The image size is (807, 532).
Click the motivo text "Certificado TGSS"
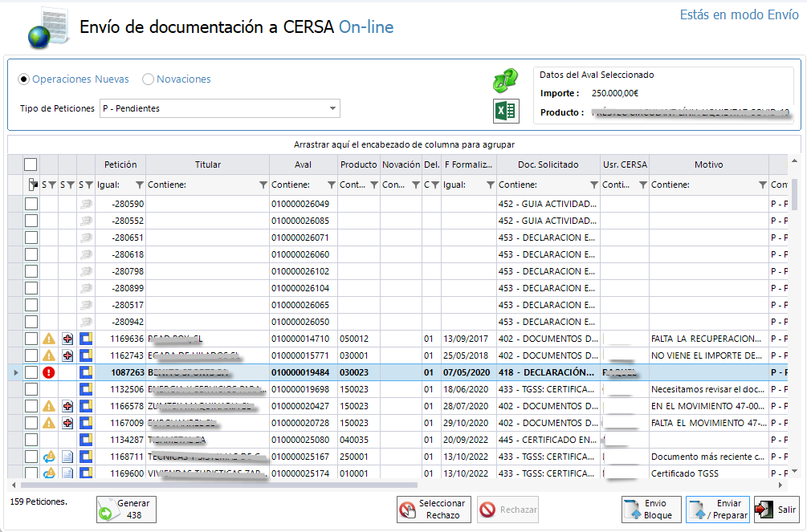[x=684, y=474]
